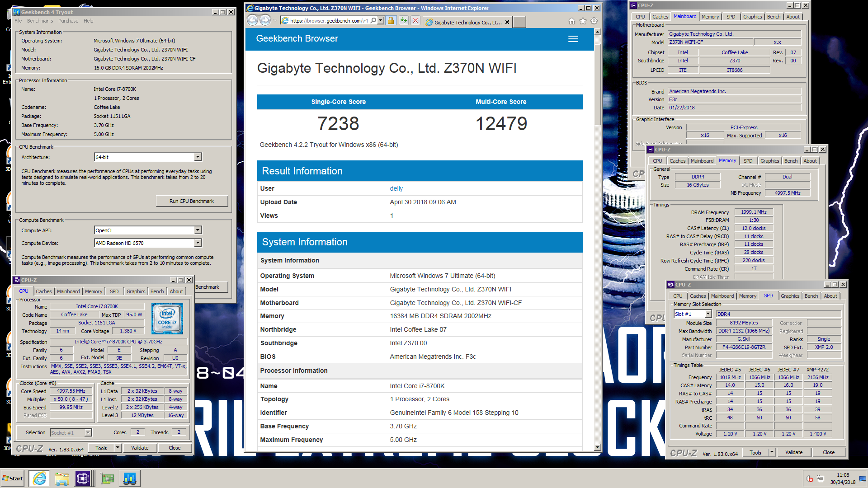Select Caches tab in Memory CPU-Z window
The image size is (868, 488).
pyautogui.click(x=677, y=161)
